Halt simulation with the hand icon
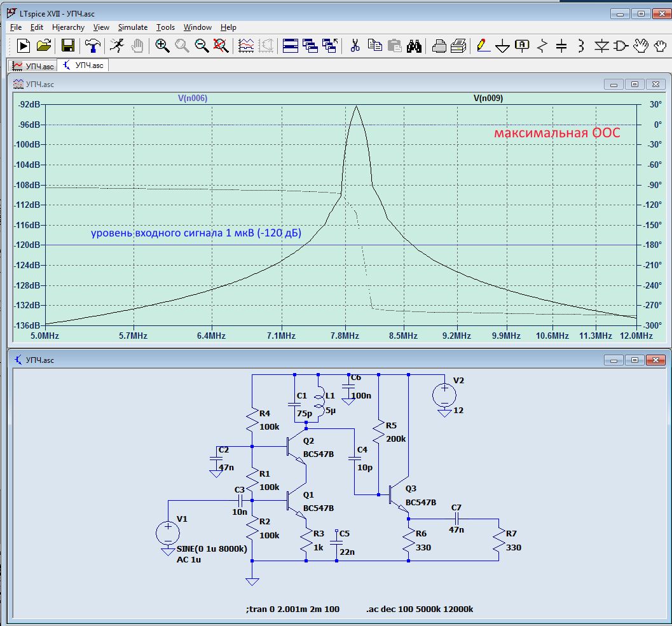 137,45
